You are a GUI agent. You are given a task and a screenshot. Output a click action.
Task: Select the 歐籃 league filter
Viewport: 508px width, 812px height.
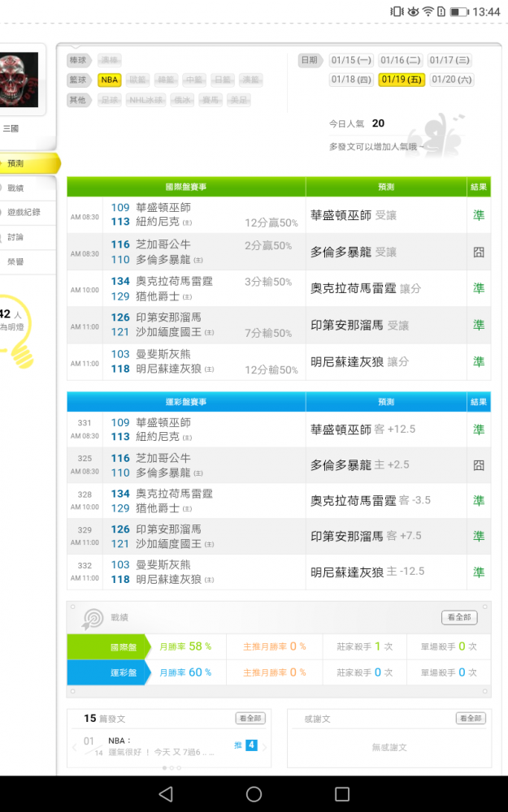137,80
